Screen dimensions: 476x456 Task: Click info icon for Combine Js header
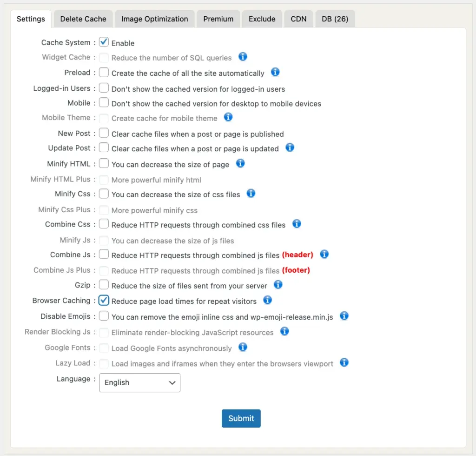click(324, 254)
